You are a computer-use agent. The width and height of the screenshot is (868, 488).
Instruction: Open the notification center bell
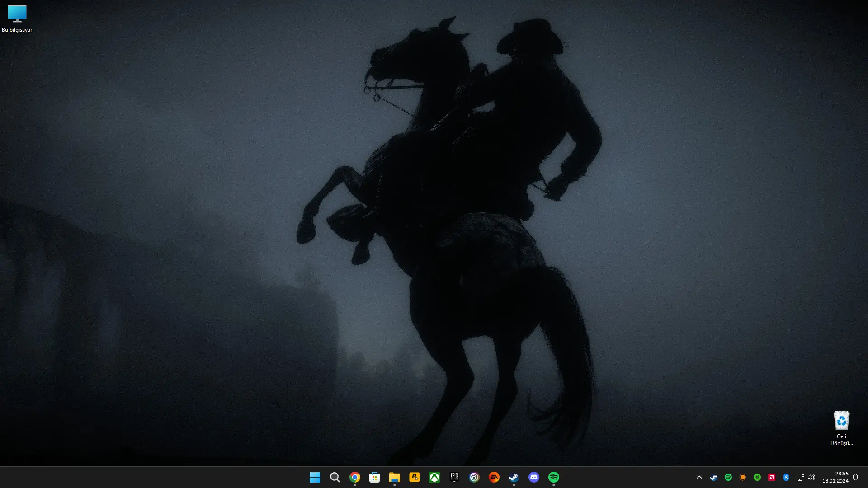point(855,477)
